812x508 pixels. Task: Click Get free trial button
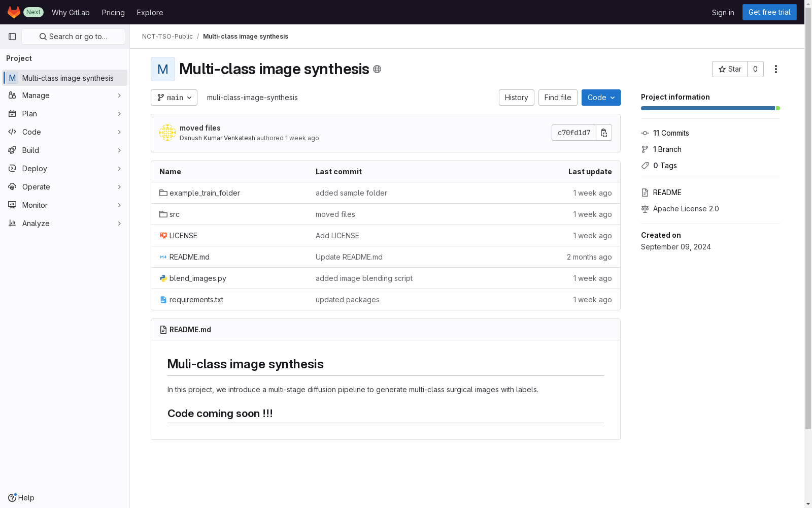pyautogui.click(x=769, y=12)
